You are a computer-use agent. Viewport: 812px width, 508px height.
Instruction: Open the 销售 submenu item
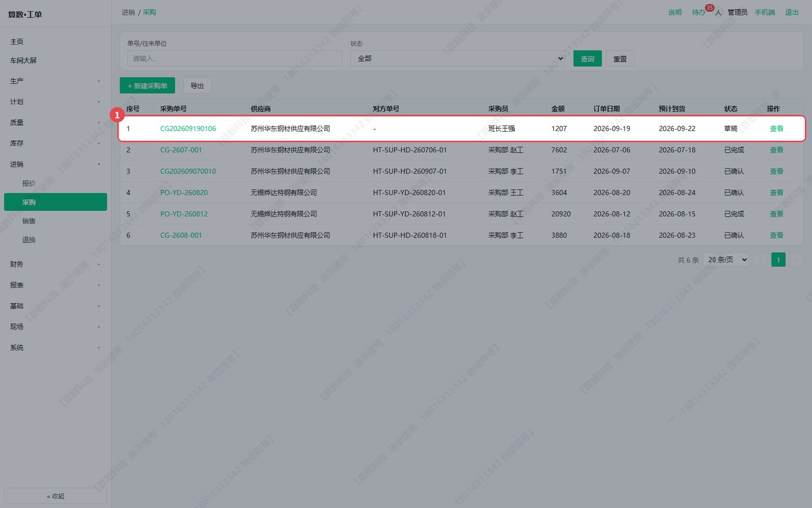tap(55, 221)
